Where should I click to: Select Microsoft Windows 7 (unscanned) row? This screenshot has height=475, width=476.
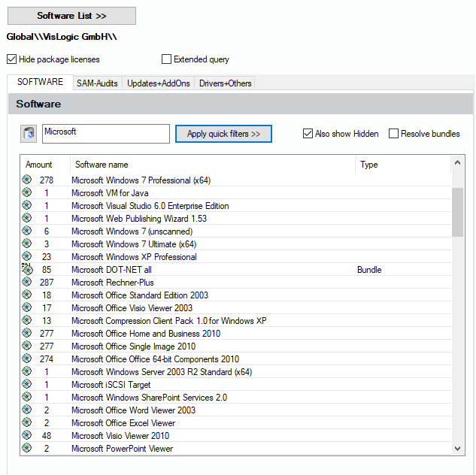pyautogui.click(x=236, y=231)
